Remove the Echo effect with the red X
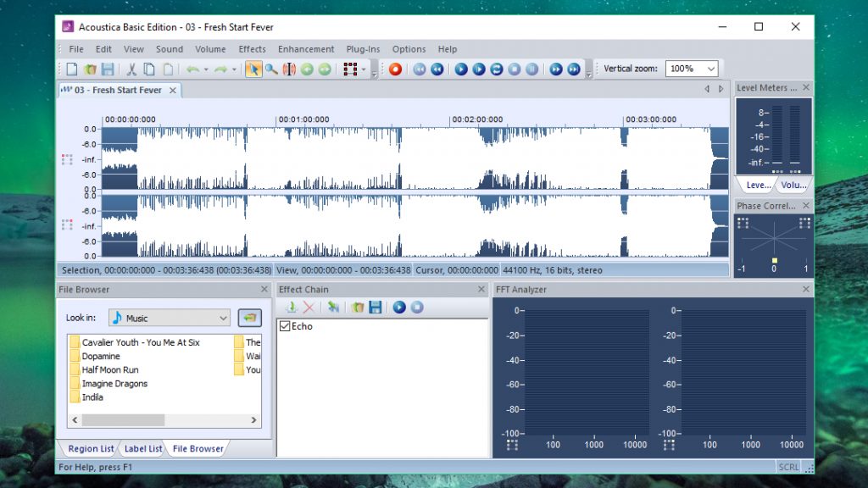The width and height of the screenshot is (868, 488). coord(308,307)
